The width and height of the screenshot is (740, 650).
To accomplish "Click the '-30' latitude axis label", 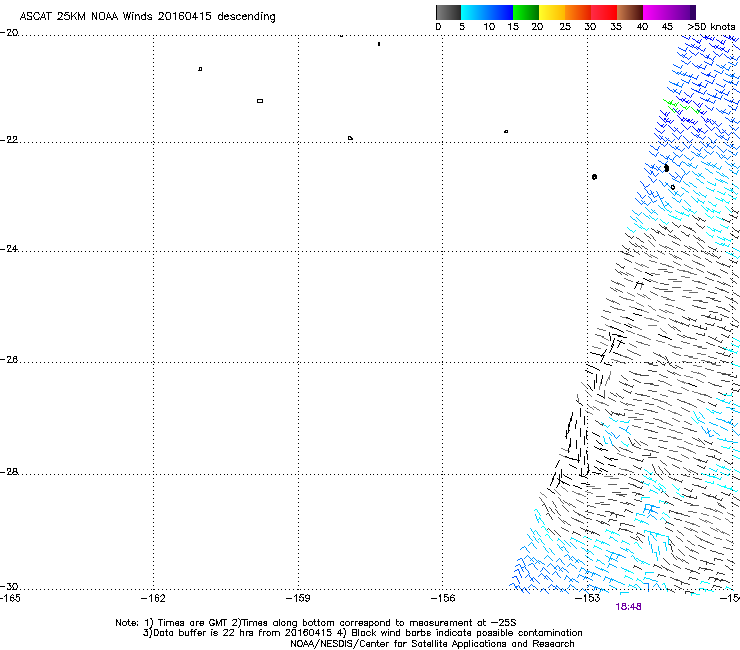I will 9,587.
